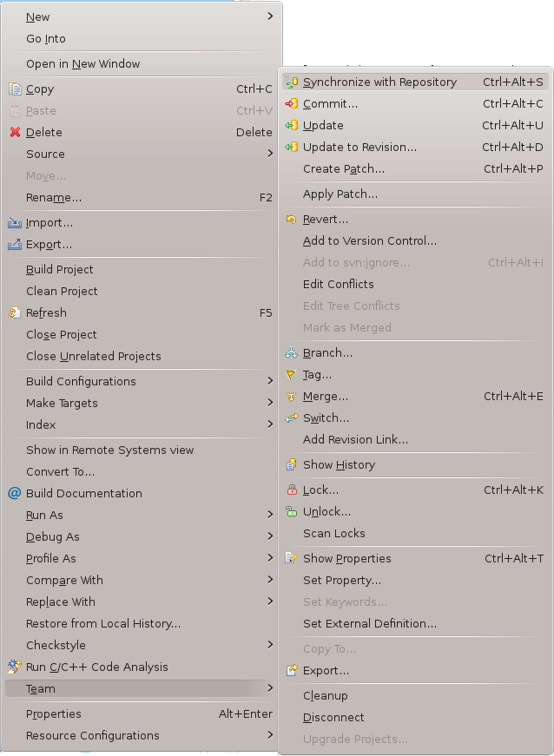Screen dimensions: 554x756
Task: Click the Commit arrow icon
Action: point(292,104)
